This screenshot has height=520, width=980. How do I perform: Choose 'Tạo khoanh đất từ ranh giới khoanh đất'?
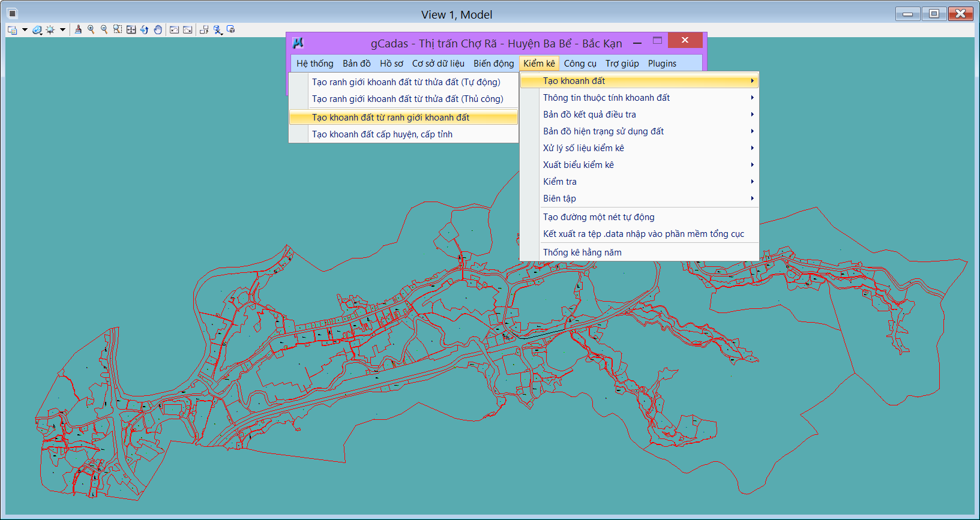pos(391,118)
